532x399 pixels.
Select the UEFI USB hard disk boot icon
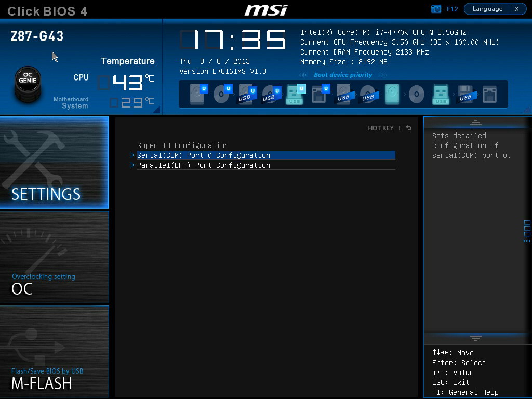coord(247,94)
